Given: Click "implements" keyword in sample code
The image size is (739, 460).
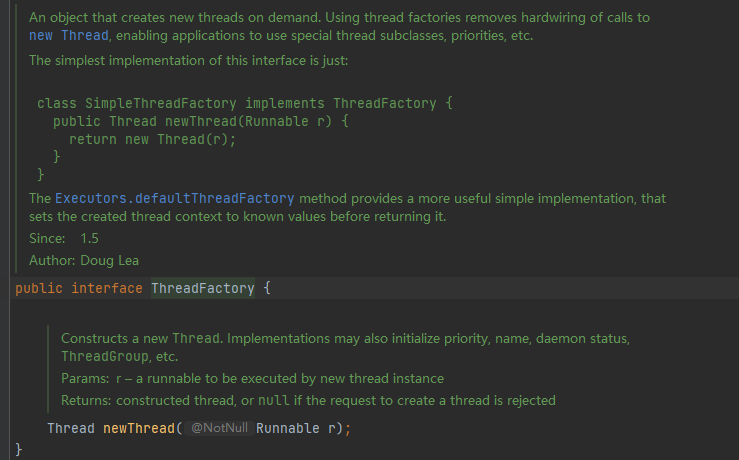Looking at the screenshot, I should (x=284, y=103).
